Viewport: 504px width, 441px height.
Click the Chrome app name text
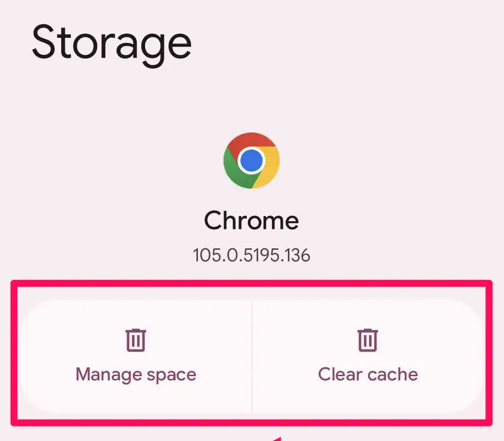(x=251, y=220)
